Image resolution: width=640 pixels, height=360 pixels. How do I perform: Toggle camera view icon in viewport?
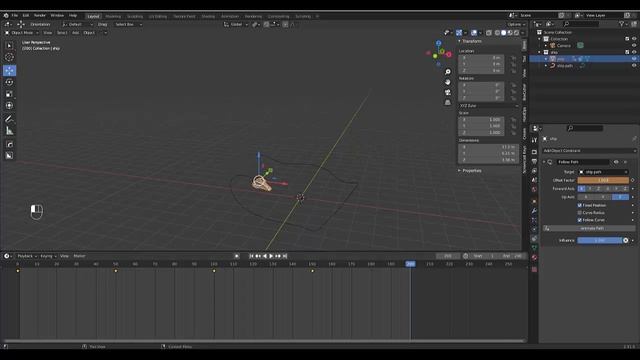(448, 92)
